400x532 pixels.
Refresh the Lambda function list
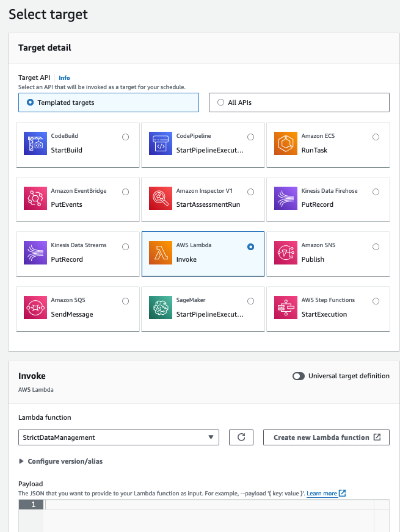click(241, 437)
